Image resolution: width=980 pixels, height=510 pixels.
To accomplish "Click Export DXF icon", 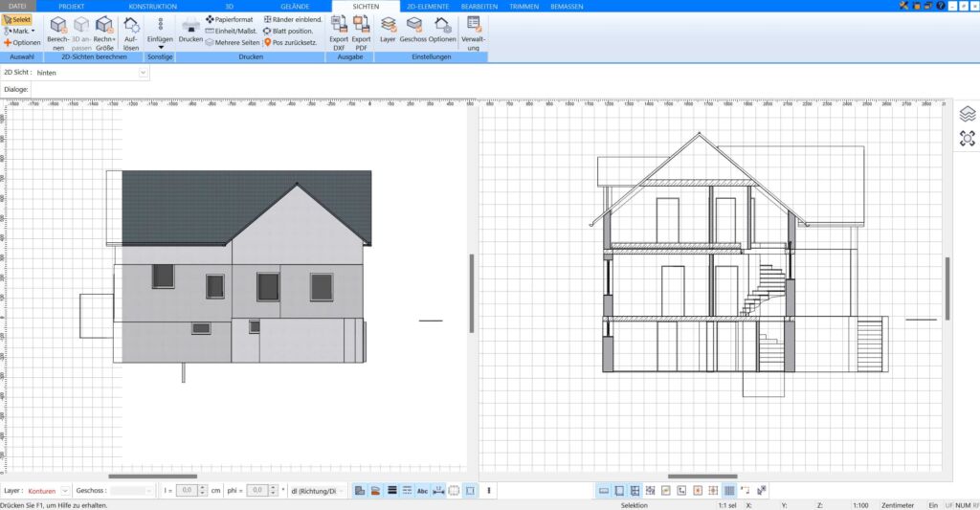I will pyautogui.click(x=339, y=25).
